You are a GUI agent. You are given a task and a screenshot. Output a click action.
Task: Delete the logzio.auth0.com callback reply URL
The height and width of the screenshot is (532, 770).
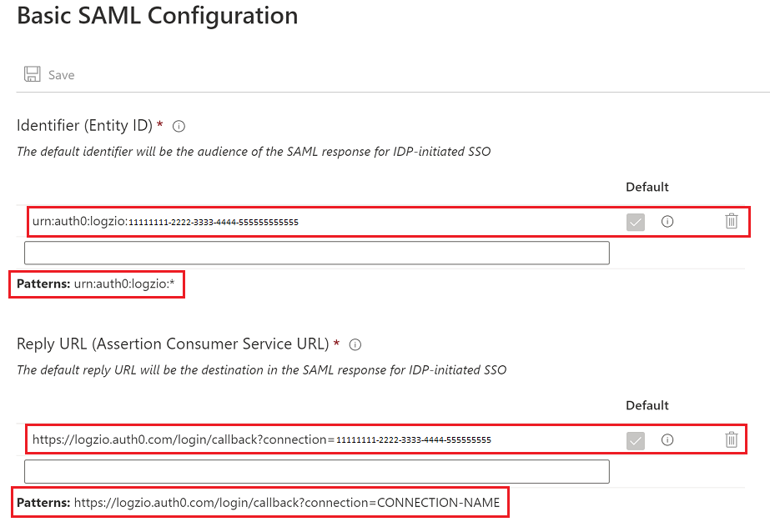732,439
